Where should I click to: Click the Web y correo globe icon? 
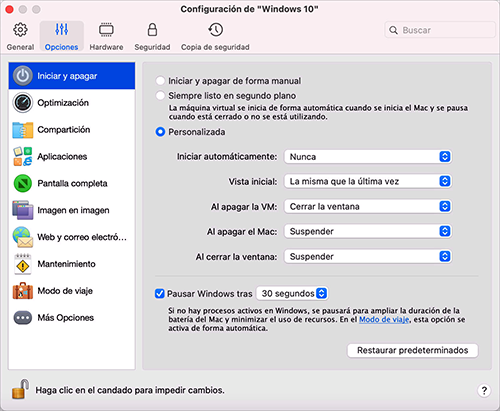(x=23, y=237)
